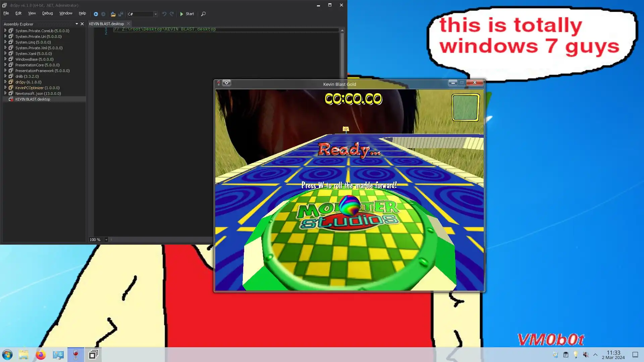Image resolution: width=644 pixels, height=362 pixels.
Task: Click the Open file folder icon
Action: pyautogui.click(x=113, y=14)
